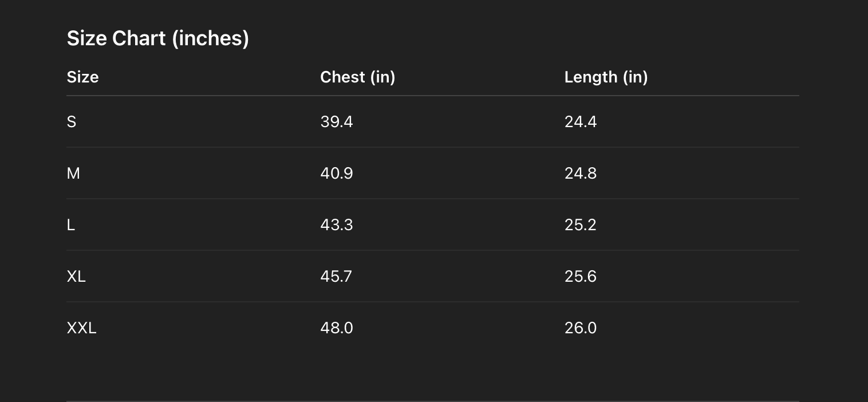Image resolution: width=868 pixels, height=402 pixels.
Task: Click the Length (in) column header
Action: coord(606,77)
